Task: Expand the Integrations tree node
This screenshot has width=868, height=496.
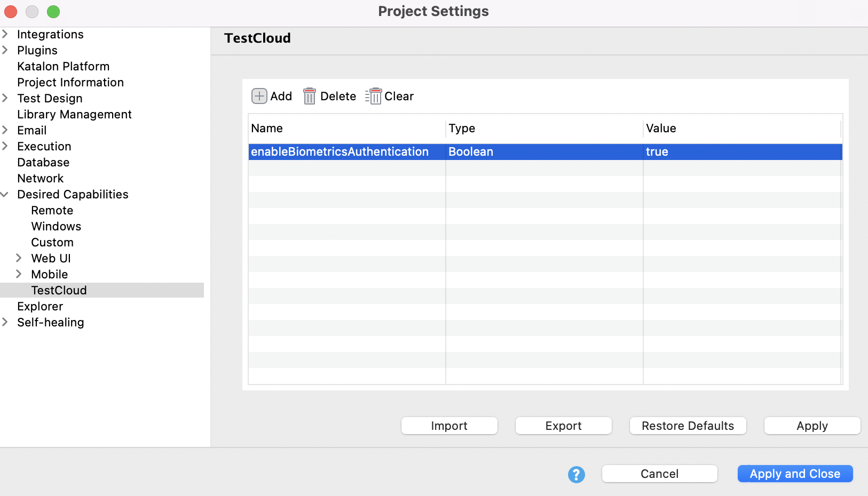Action: click(x=5, y=34)
